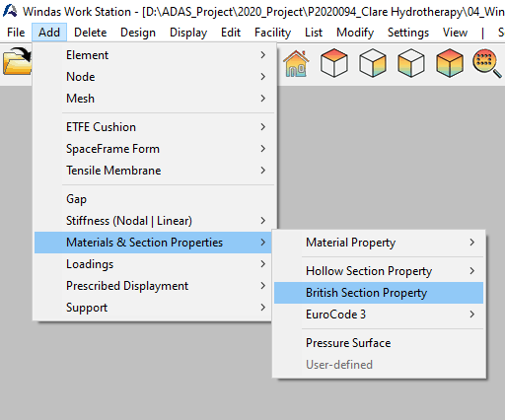Click the magnifier zoom nodes icon
This screenshot has height=420, width=505.
(x=487, y=63)
